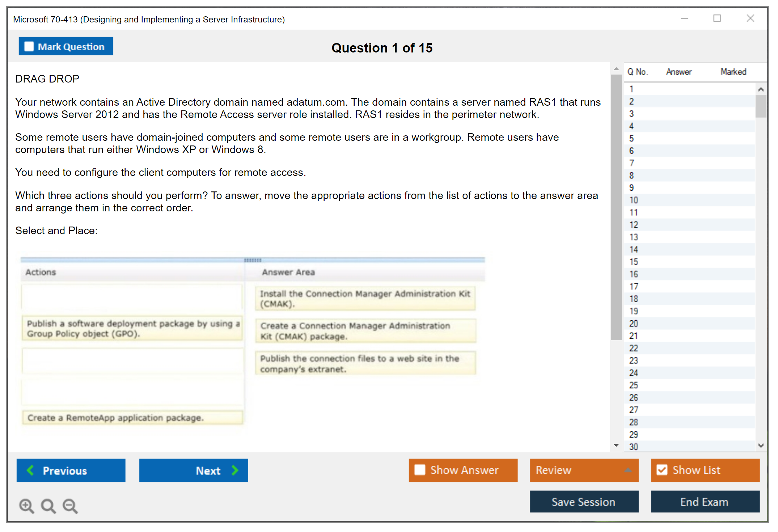Click the Marked column header
The width and height of the screenshot is (778, 532).
click(x=733, y=72)
